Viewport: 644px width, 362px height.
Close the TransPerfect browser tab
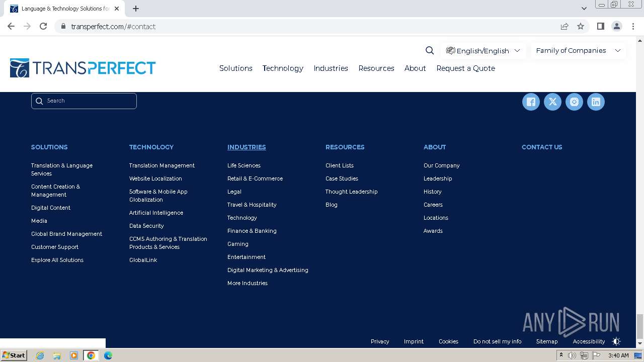click(117, 9)
